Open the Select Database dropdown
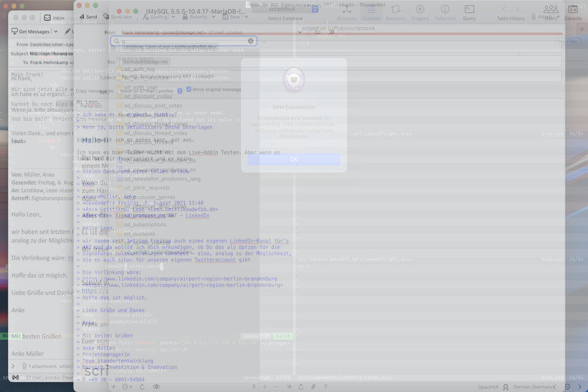This screenshot has height=392, width=588. (x=285, y=9)
